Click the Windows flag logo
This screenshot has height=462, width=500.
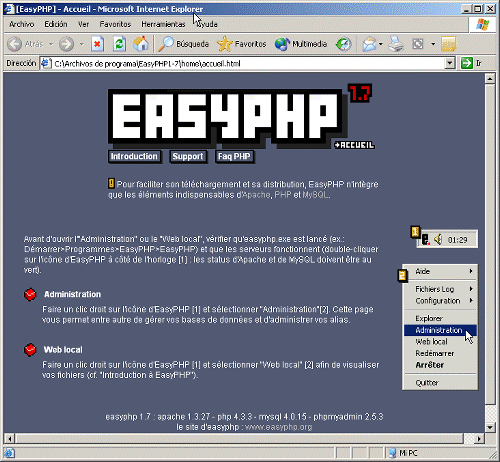click(x=482, y=24)
